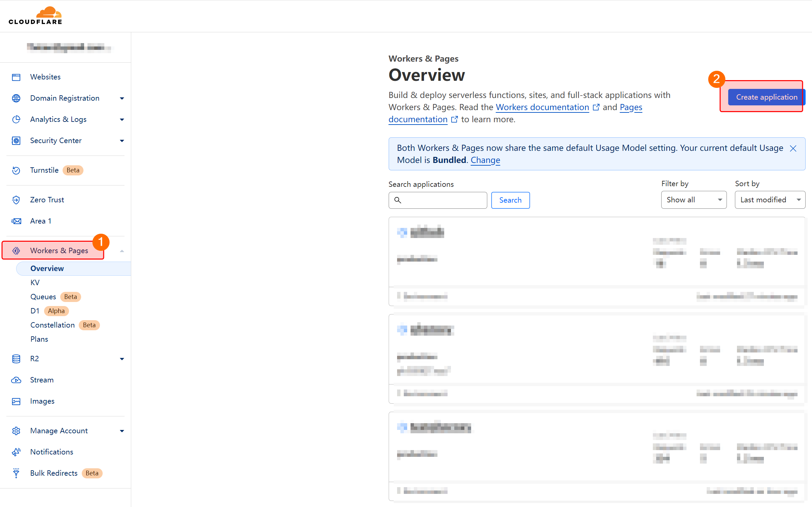Collapse the Workers & Pages section

click(x=122, y=251)
